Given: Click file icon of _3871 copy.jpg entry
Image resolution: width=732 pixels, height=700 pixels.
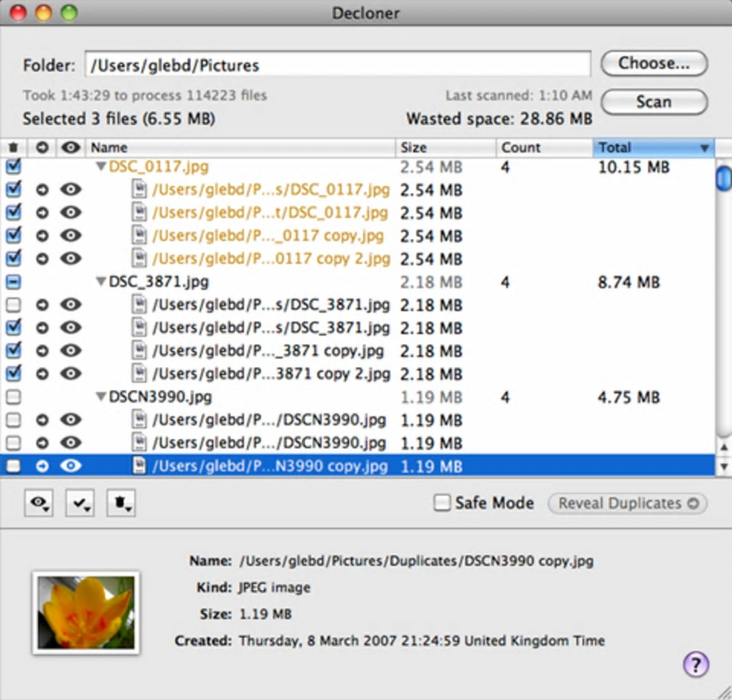Looking at the screenshot, I should [x=139, y=350].
